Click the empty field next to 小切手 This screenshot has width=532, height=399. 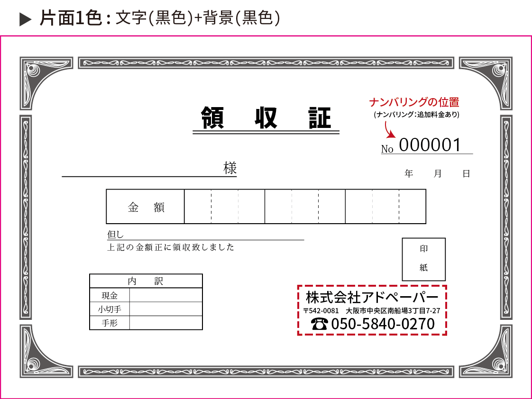pyautogui.click(x=165, y=309)
